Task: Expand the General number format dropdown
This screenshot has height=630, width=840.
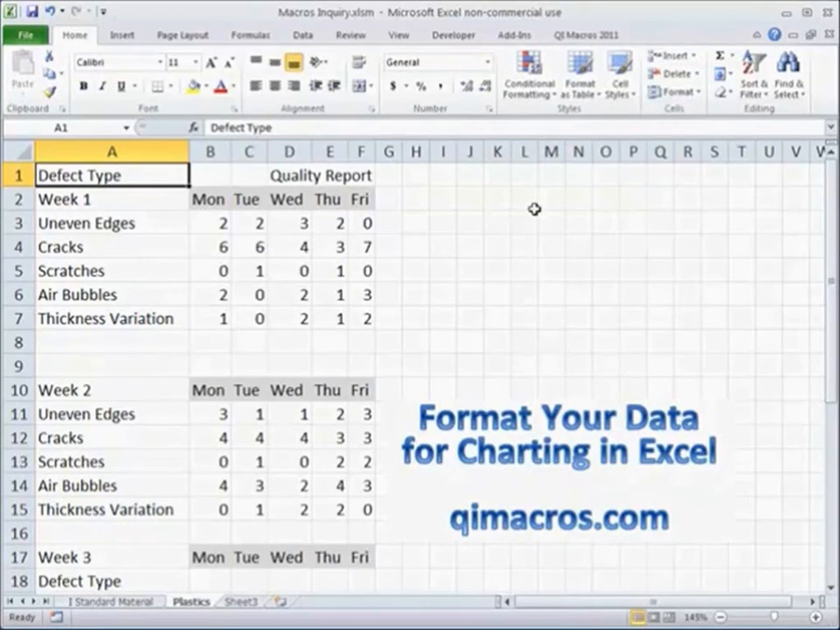Action: click(x=488, y=62)
